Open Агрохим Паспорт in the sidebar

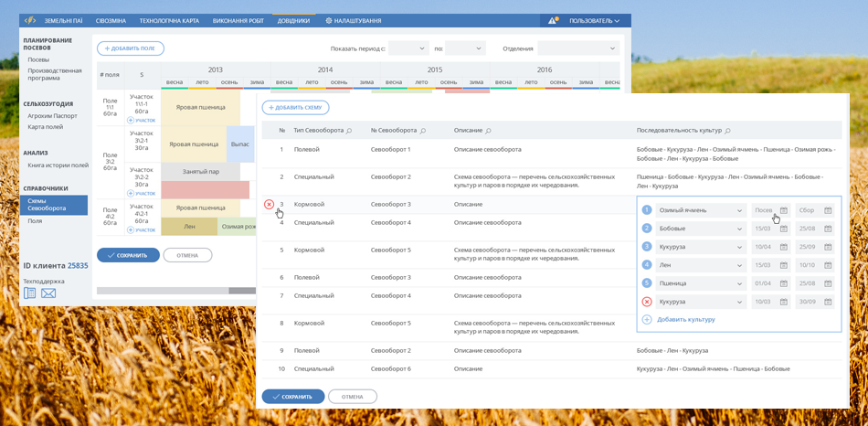click(53, 116)
